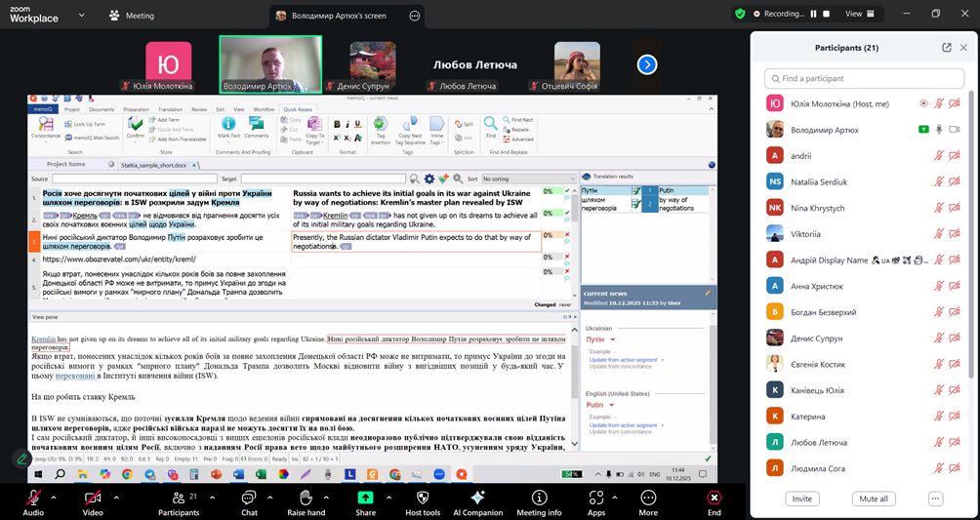Image resolution: width=980 pixels, height=520 pixels.
Task: Click the Raise hand icon
Action: [306, 500]
